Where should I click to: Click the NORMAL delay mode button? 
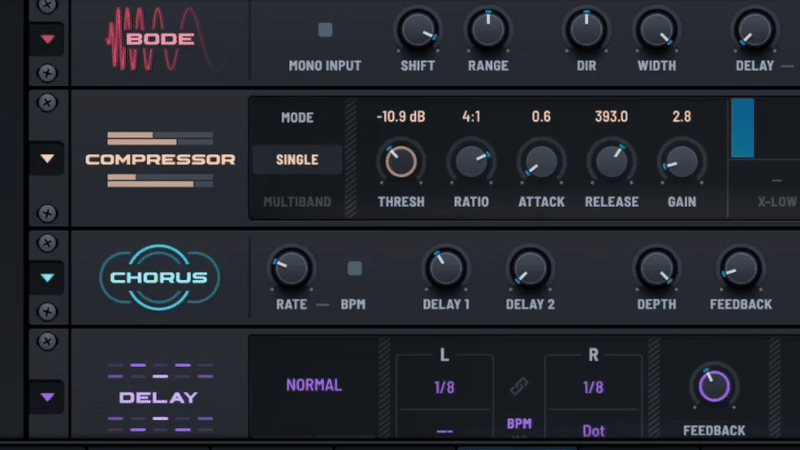tap(314, 385)
